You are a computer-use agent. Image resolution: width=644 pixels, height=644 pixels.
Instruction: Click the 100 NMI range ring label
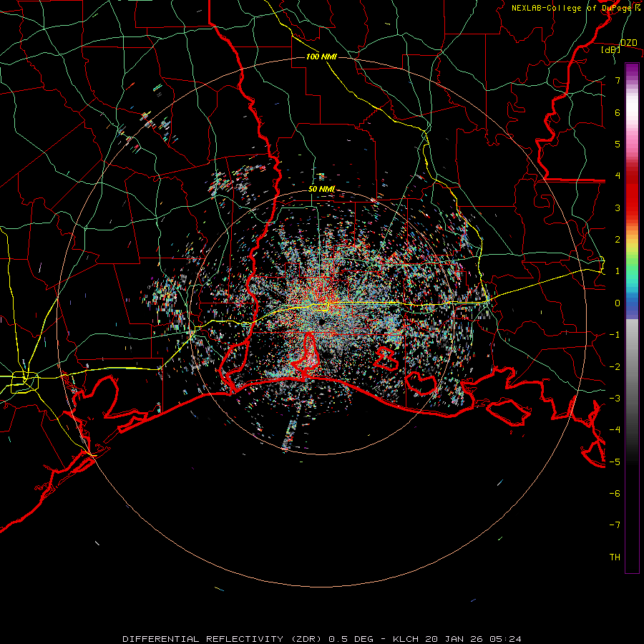pyautogui.click(x=321, y=57)
